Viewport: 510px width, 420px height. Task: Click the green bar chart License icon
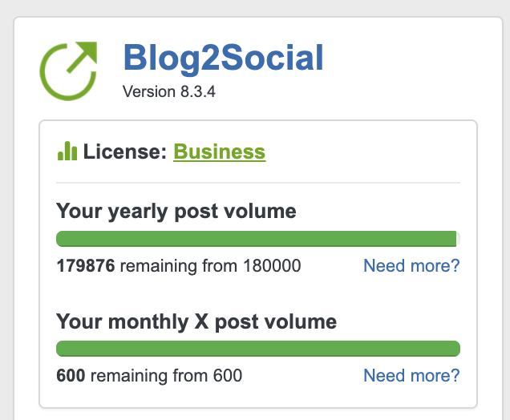pyautogui.click(x=67, y=151)
